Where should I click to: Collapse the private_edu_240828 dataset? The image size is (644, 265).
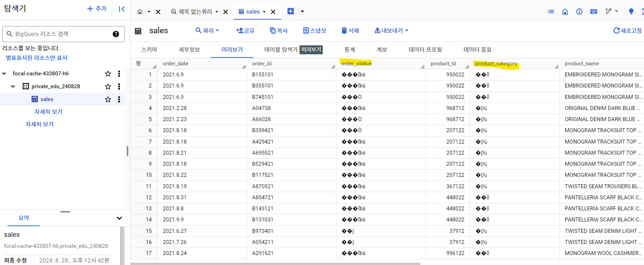click(x=13, y=86)
